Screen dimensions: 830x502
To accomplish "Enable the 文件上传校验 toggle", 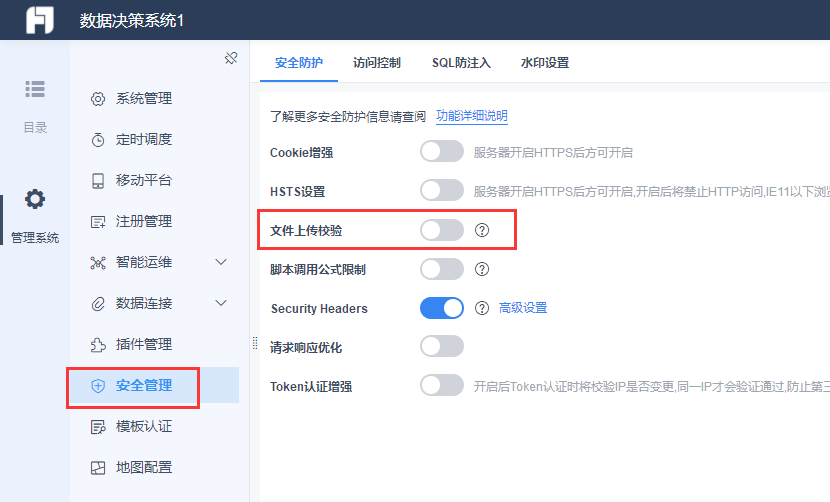I will [x=442, y=230].
